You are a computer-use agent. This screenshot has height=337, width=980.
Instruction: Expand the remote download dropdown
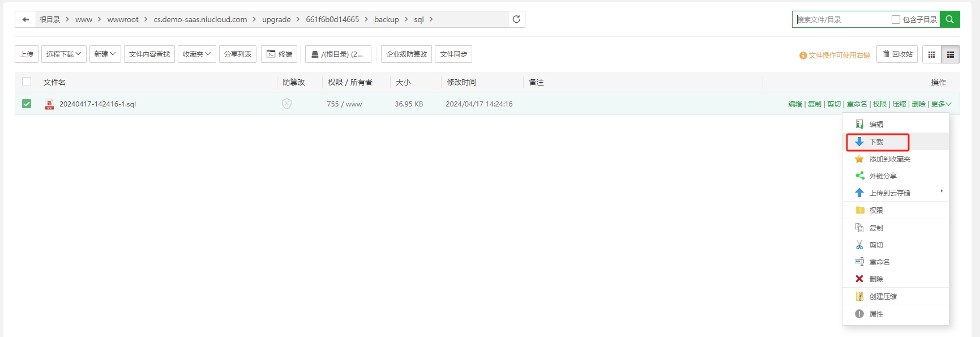coord(63,54)
